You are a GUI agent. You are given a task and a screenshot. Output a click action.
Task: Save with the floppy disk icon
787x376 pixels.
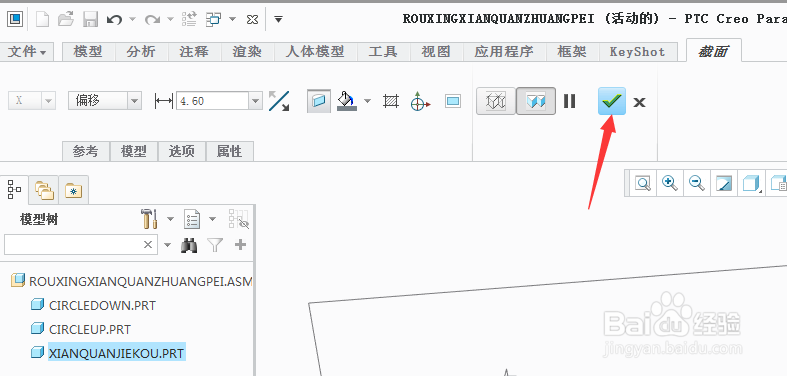point(90,20)
